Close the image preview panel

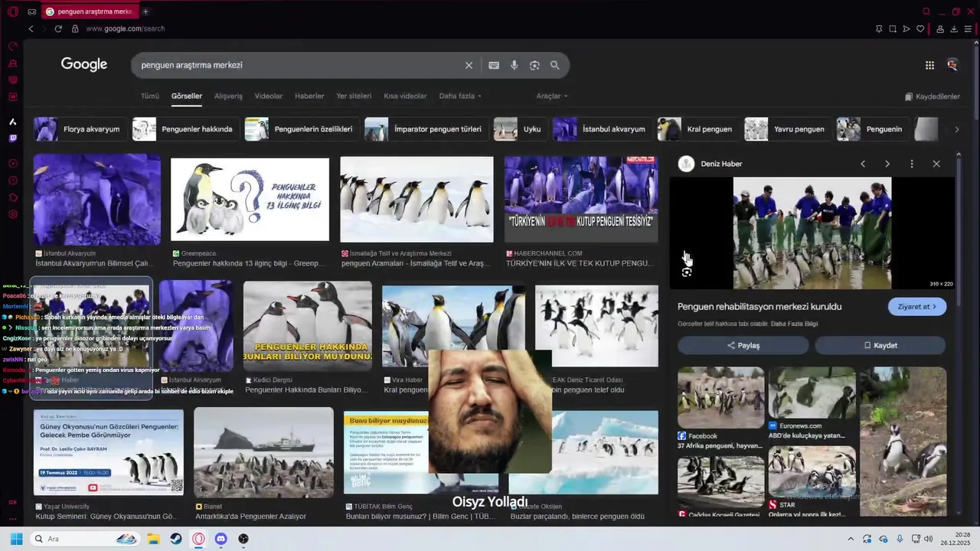936,164
